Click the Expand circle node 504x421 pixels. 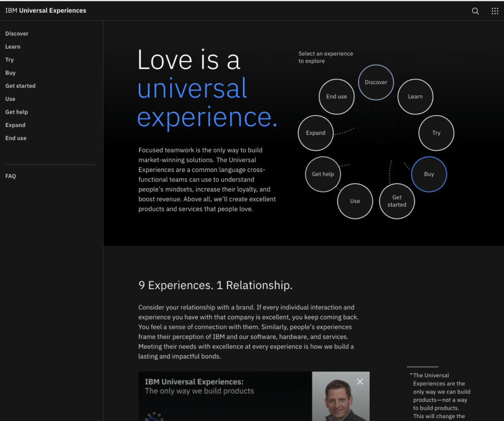point(315,133)
